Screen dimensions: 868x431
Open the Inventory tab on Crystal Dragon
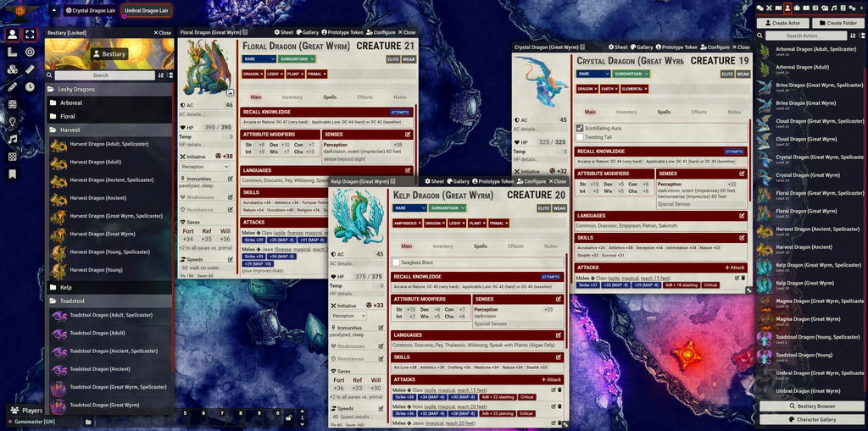click(626, 112)
